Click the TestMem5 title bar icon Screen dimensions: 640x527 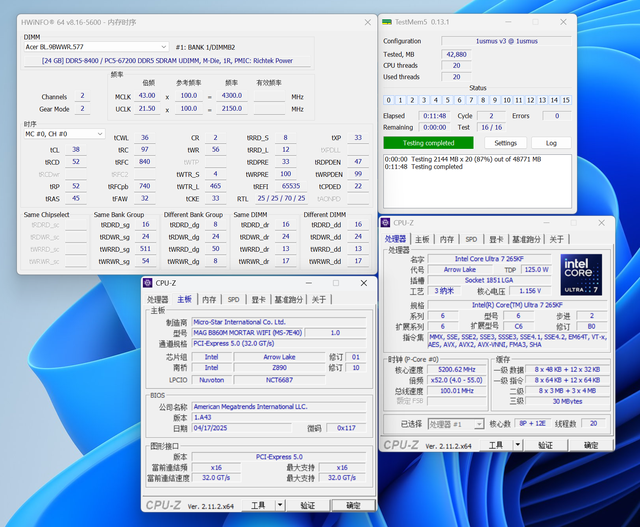click(387, 22)
